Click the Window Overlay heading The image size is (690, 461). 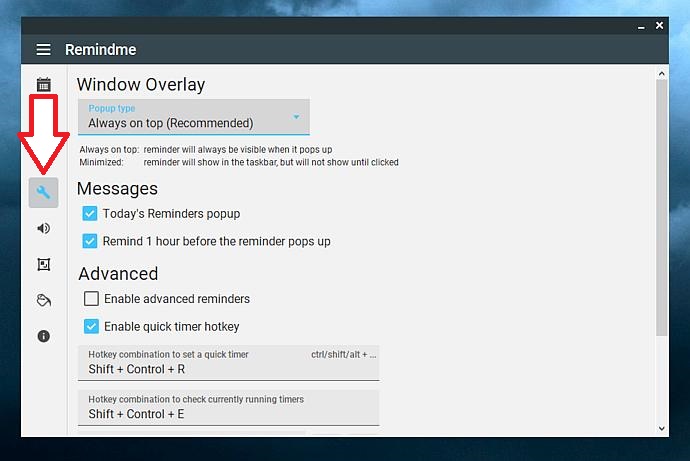[141, 84]
